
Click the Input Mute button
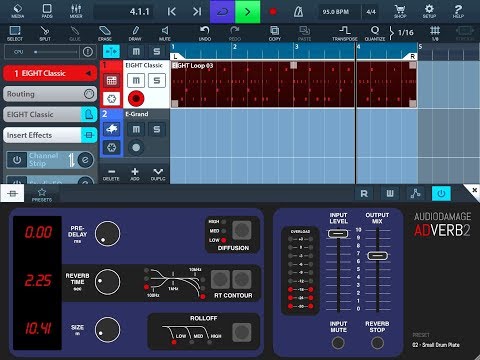(x=338, y=343)
